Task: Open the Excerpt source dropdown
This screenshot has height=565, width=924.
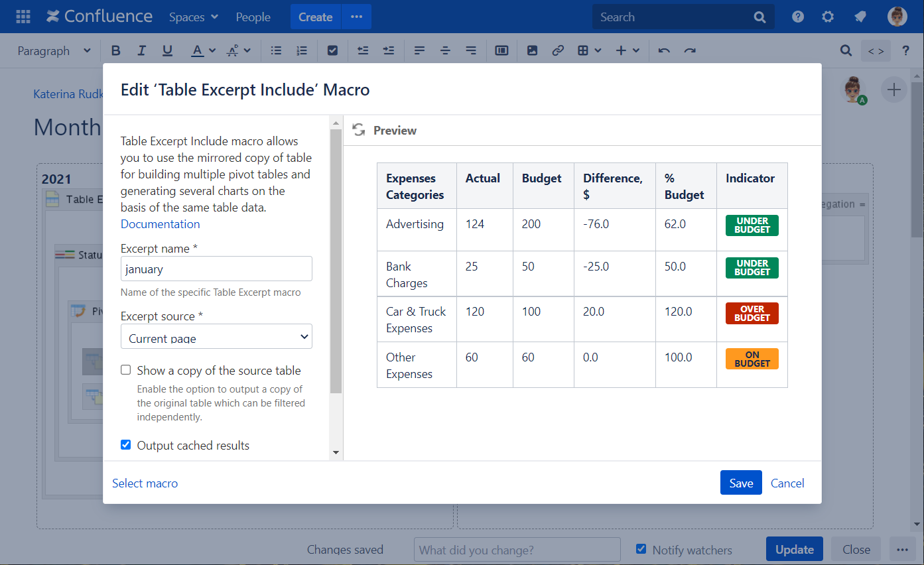Action: pyautogui.click(x=216, y=337)
